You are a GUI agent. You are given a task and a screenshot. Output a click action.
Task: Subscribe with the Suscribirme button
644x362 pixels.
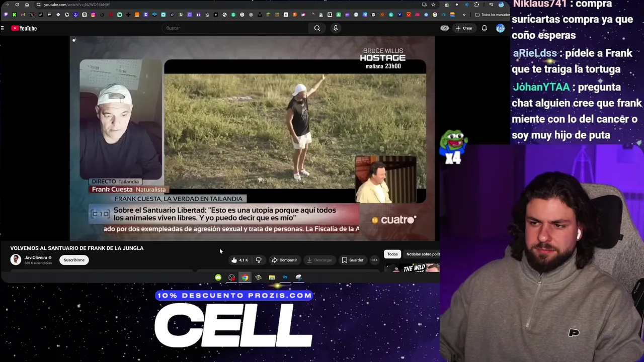[x=74, y=260]
